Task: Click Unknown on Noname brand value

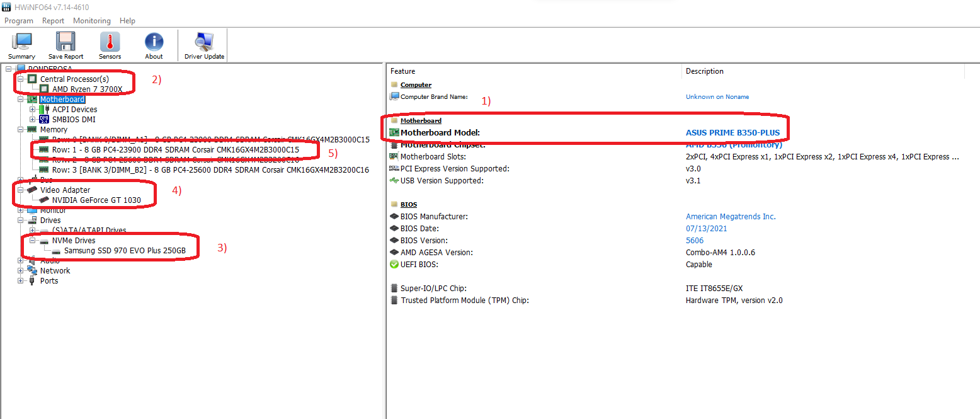Action: pyautogui.click(x=717, y=96)
